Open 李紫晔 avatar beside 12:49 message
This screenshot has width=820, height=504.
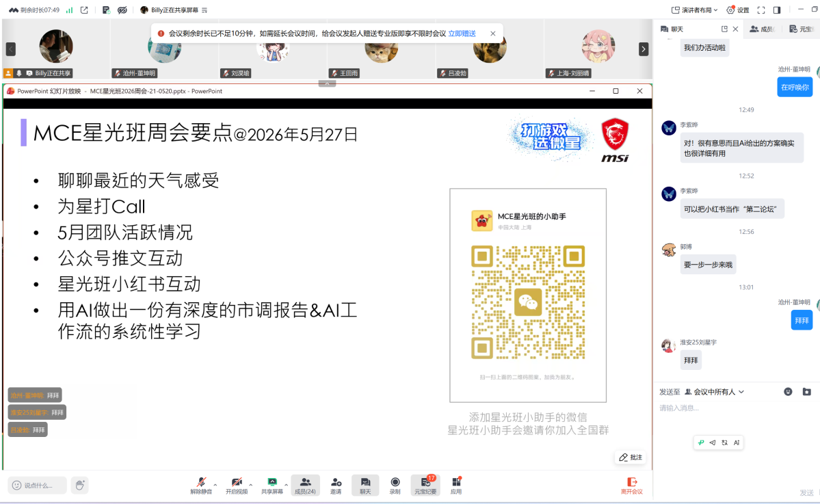click(669, 128)
